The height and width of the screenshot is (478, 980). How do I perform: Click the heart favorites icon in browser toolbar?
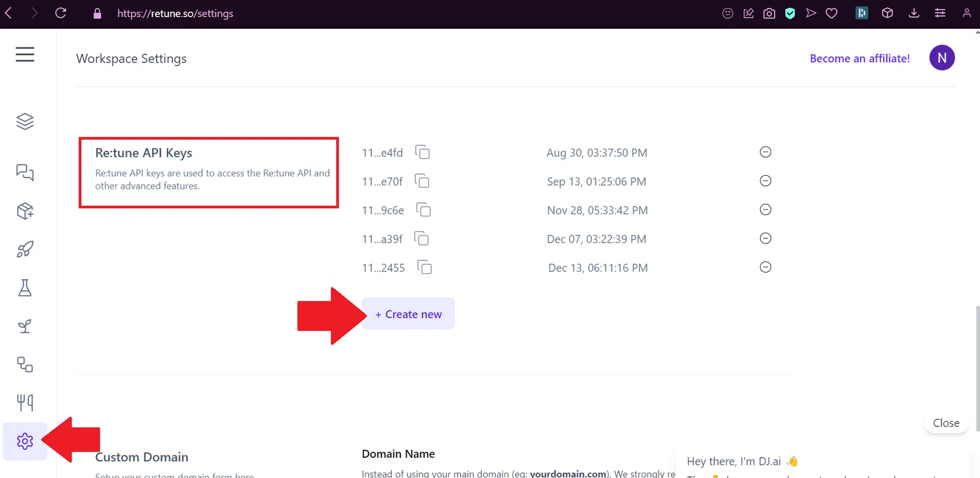coord(832,13)
